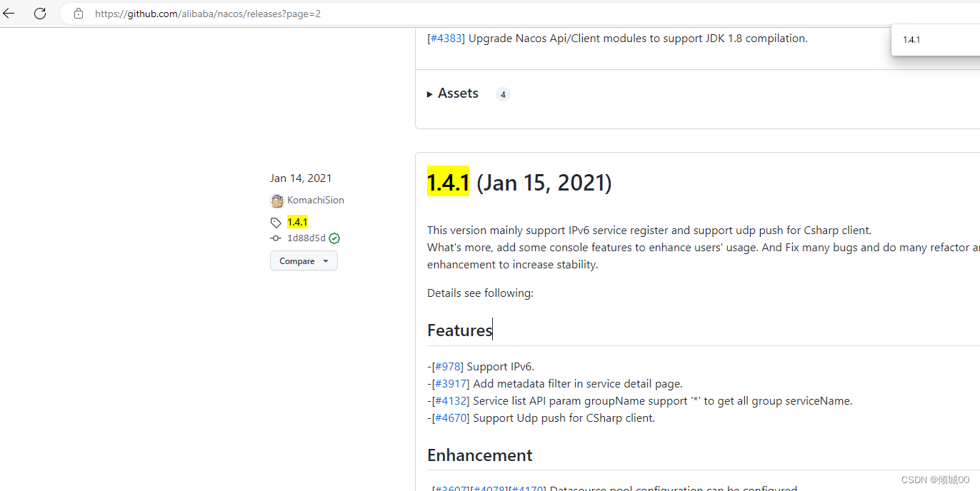Open commit 1d88d5d
Viewport: 980px width, 491px height.
click(306, 238)
